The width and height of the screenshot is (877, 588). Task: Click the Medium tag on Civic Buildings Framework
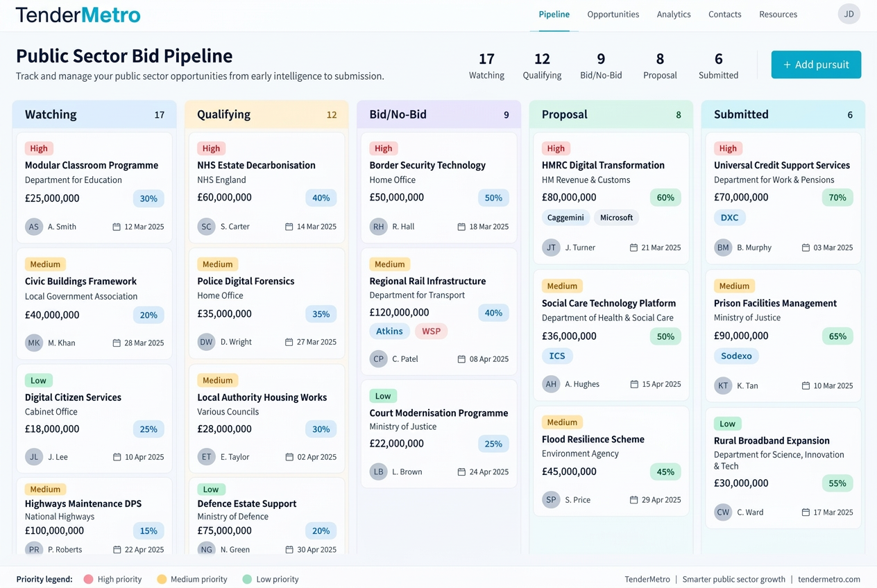coord(45,264)
